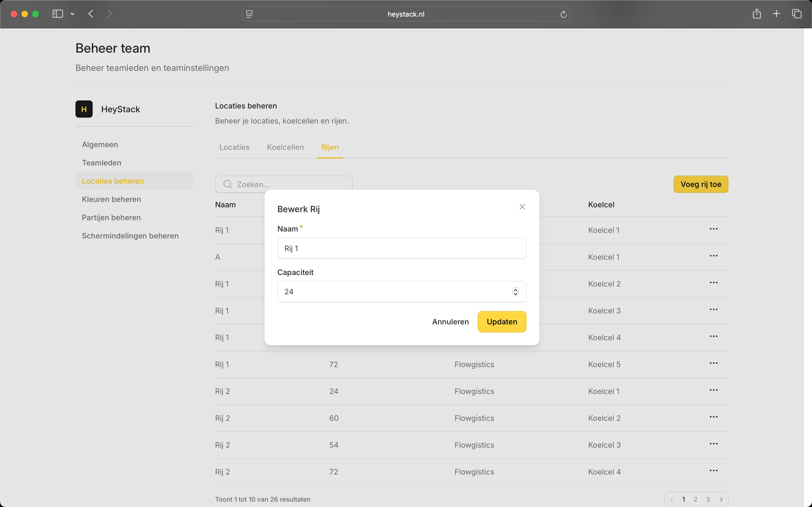Click capacity value 54
The image size is (812, 507).
pyautogui.click(x=334, y=445)
